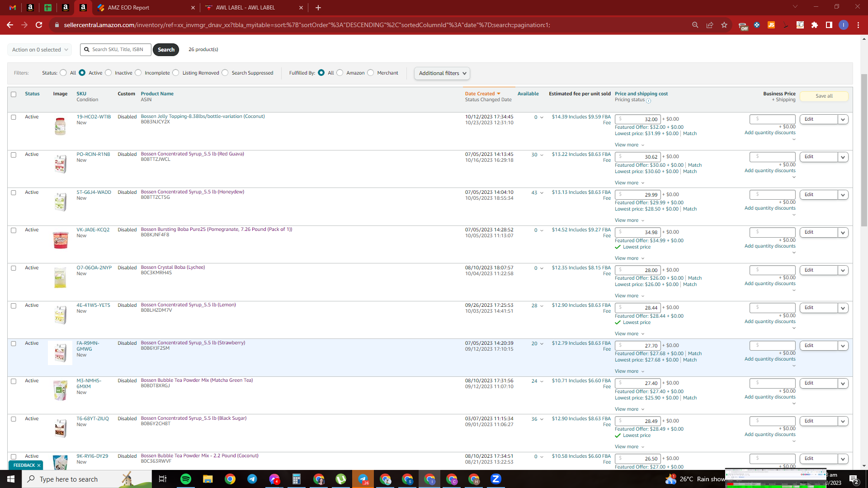Switch to the pinned Gmail tab
The height and width of the screenshot is (488, 868).
13,8
